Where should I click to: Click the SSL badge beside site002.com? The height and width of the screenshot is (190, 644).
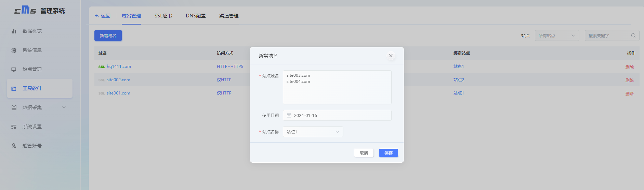pyautogui.click(x=102, y=80)
